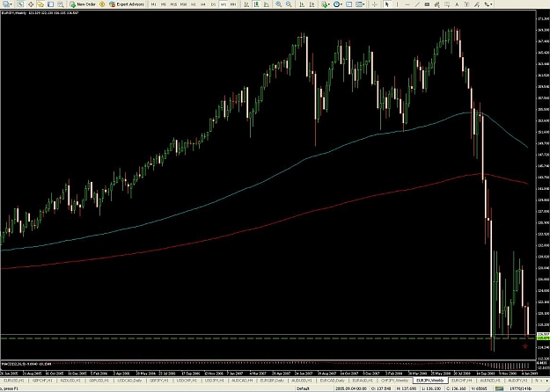Image resolution: width=550 pixels, height=392 pixels.
Task: Open the USDCHF,H1 chart tab
Action: 187,381
